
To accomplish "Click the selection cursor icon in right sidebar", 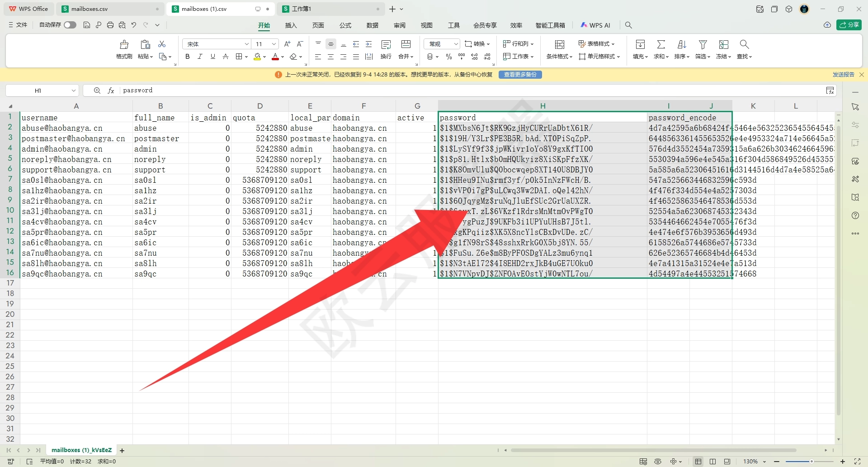I will (855, 107).
